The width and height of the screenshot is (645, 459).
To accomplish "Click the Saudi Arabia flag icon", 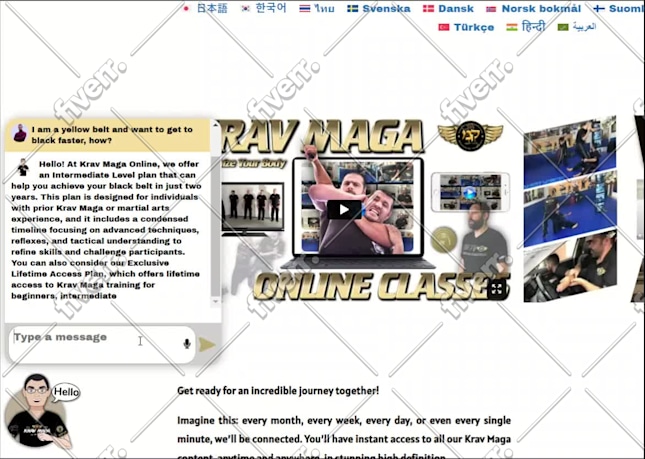I will pos(563,28).
